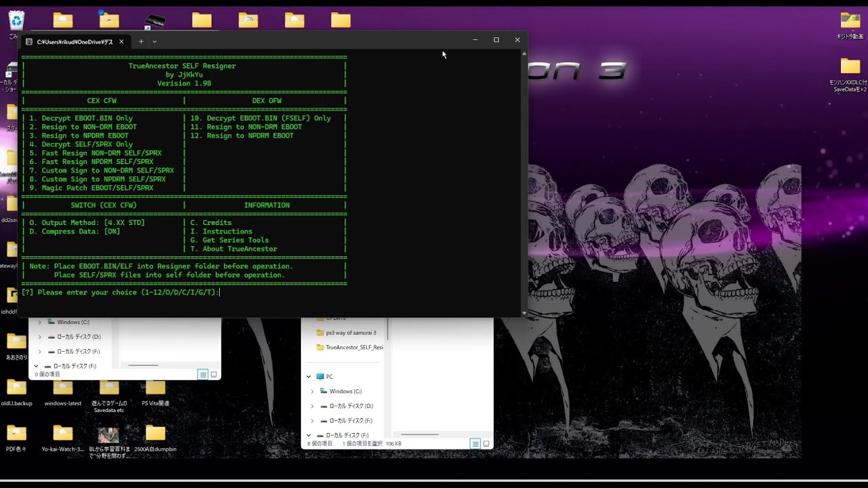Select 'ps3 way of samurai 3' folder
The height and width of the screenshot is (488, 868).
click(346, 333)
